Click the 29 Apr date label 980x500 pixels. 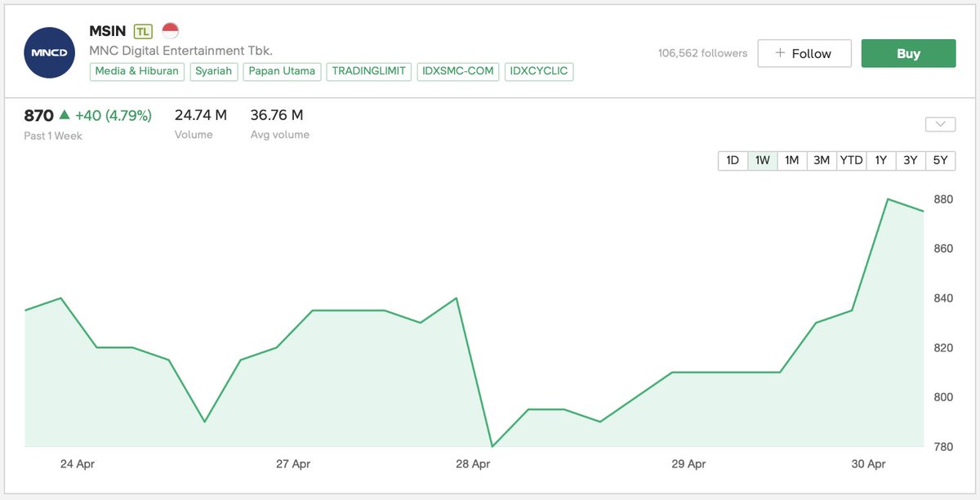click(x=688, y=464)
